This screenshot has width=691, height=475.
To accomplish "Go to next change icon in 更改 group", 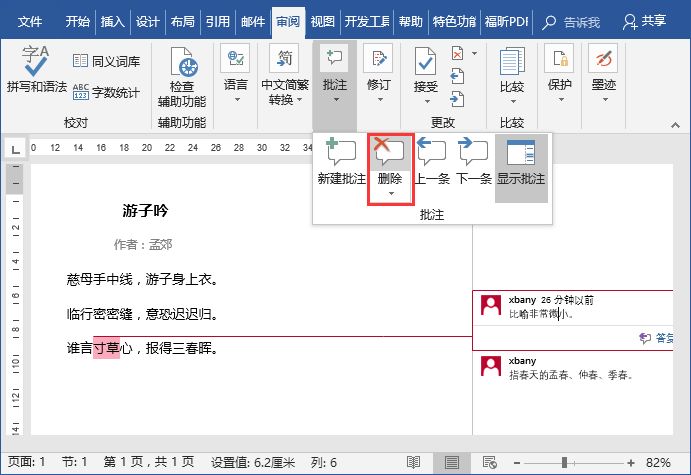I will pos(457,99).
